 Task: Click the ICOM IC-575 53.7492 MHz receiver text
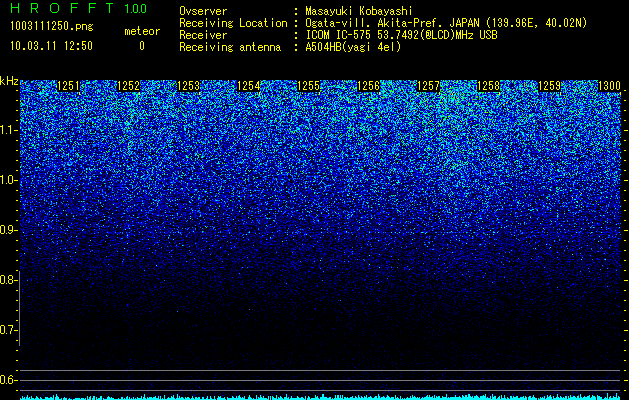point(401,35)
